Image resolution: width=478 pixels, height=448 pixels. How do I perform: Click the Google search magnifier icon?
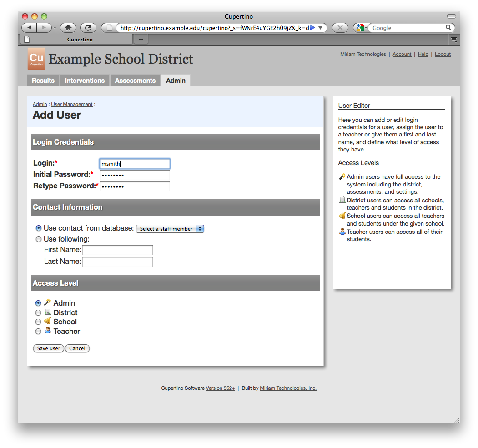[x=448, y=28]
